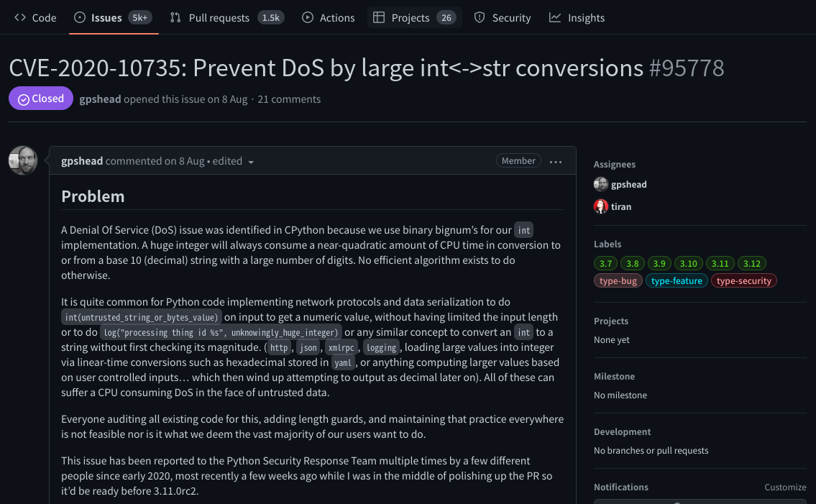Click the Security shield icon
Screen dimensions: 816x504
480,18
